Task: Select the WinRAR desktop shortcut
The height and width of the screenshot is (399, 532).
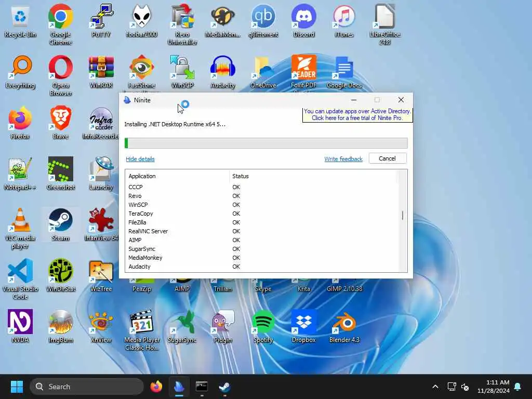Action: [101, 72]
